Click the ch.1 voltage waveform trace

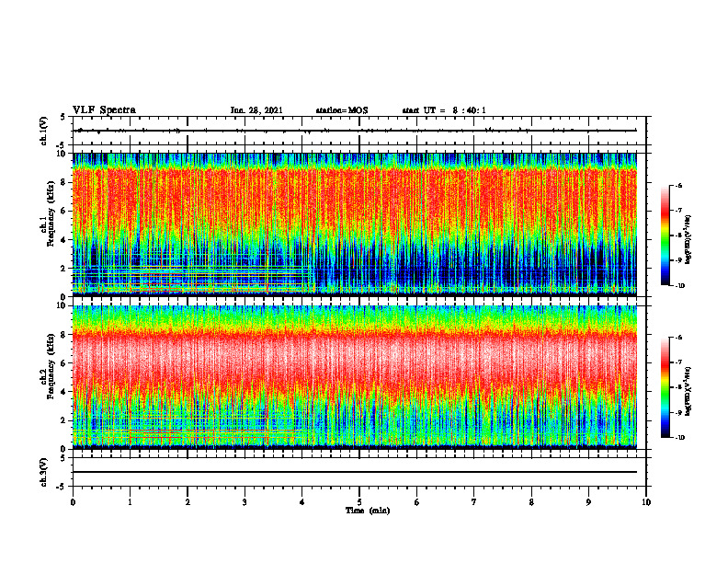[x=355, y=131]
